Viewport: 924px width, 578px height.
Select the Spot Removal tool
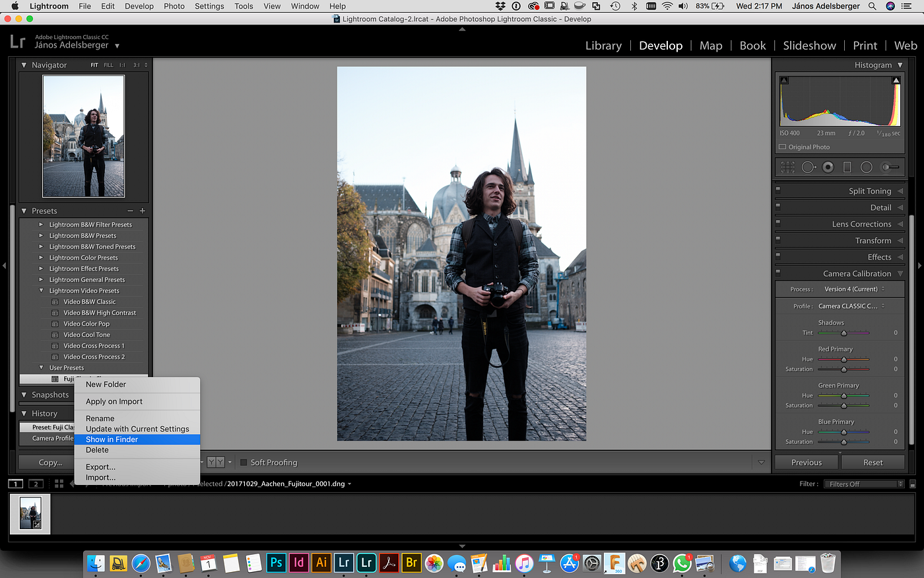tap(808, 167)
